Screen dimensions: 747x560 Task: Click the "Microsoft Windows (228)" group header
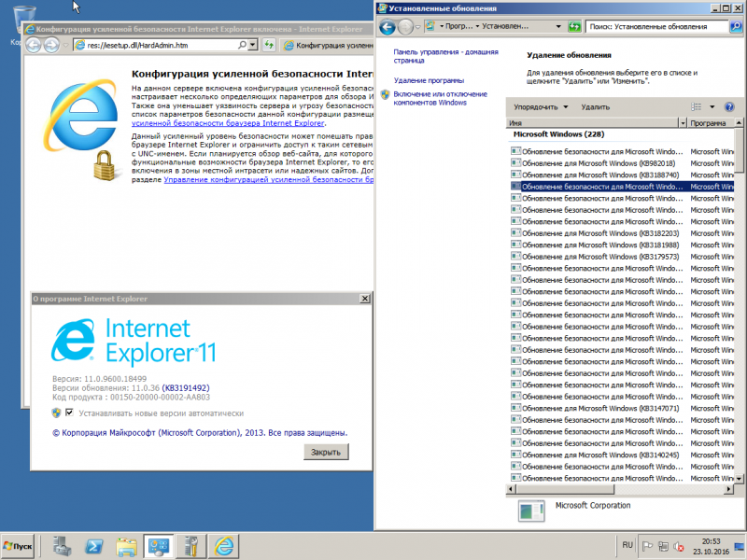558,134
